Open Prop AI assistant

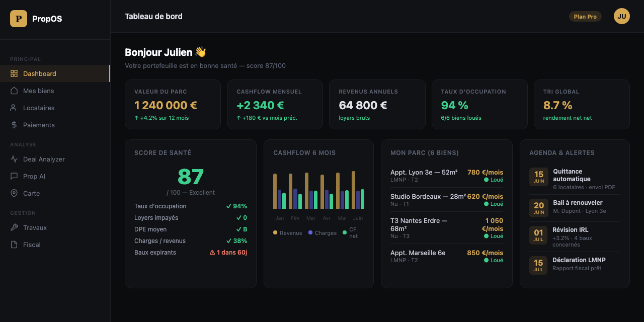55,176
